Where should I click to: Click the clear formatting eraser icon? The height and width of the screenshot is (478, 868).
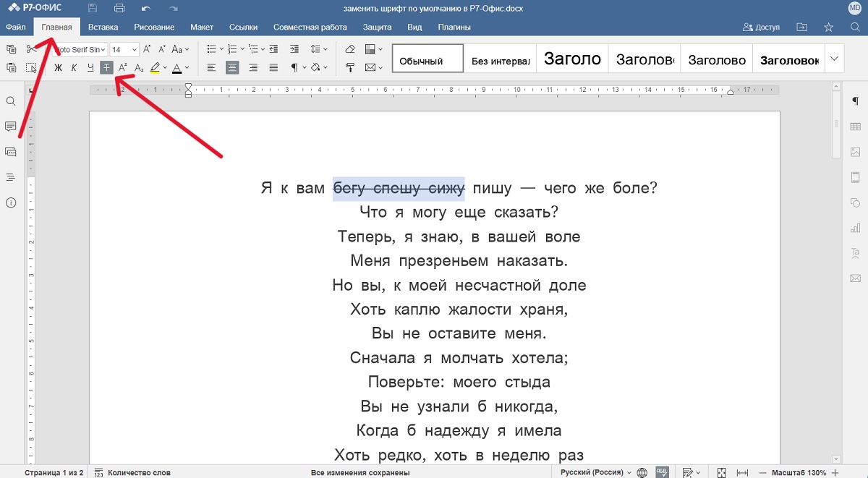[x=350, y=49]
